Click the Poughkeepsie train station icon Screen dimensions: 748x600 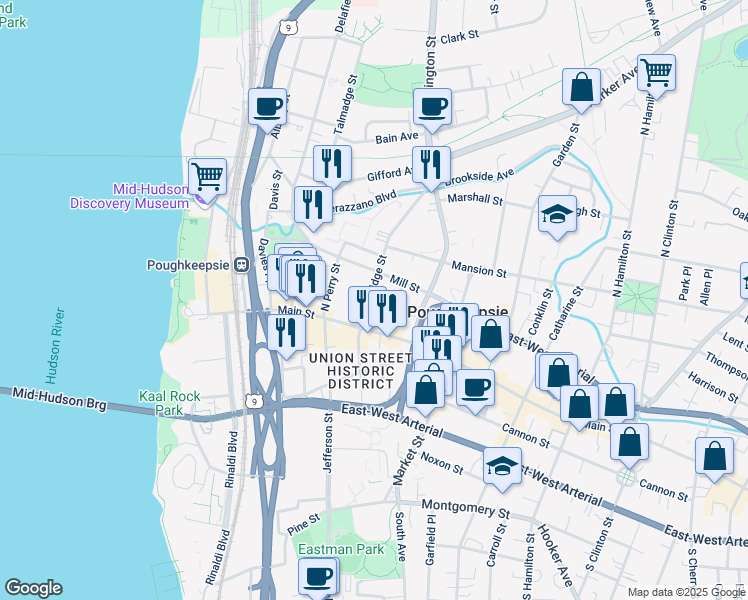(x=242, y=265)
